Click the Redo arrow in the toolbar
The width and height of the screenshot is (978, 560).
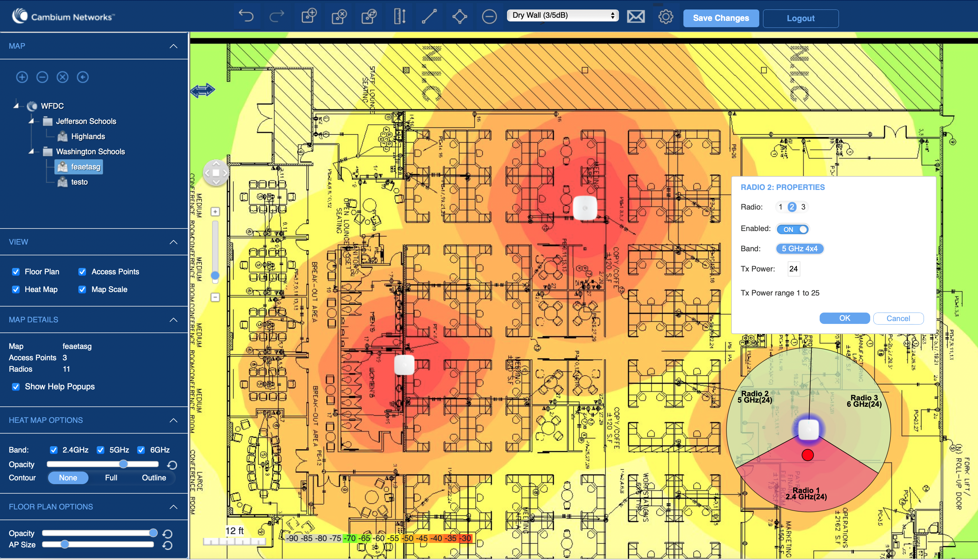(277, 16)
